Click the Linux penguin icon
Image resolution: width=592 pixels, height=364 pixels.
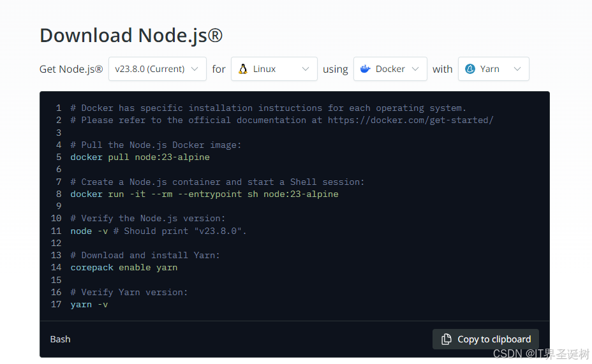(243, 69)
